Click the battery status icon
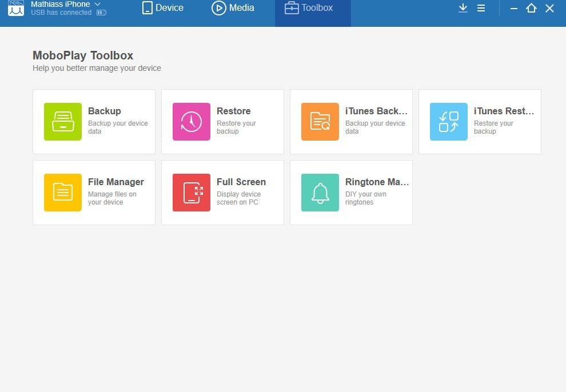Viewport: 566px width, 392px height. [101, 13]
